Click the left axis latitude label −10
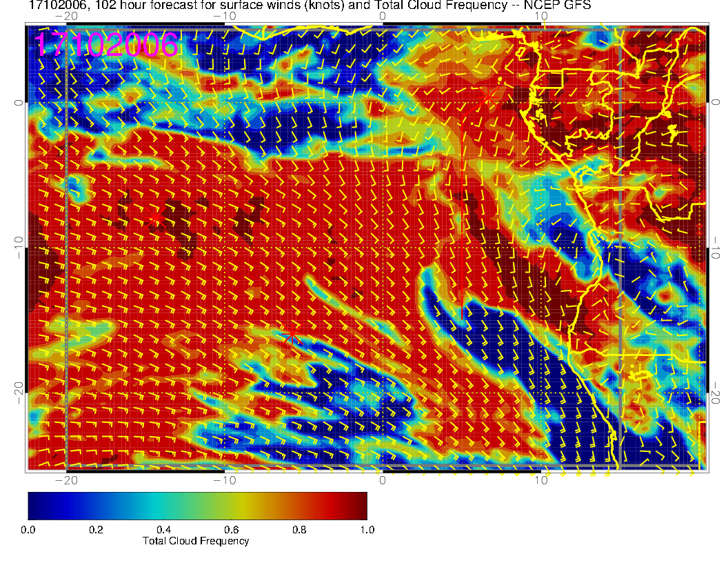The image size is (728, 563). 18,248
